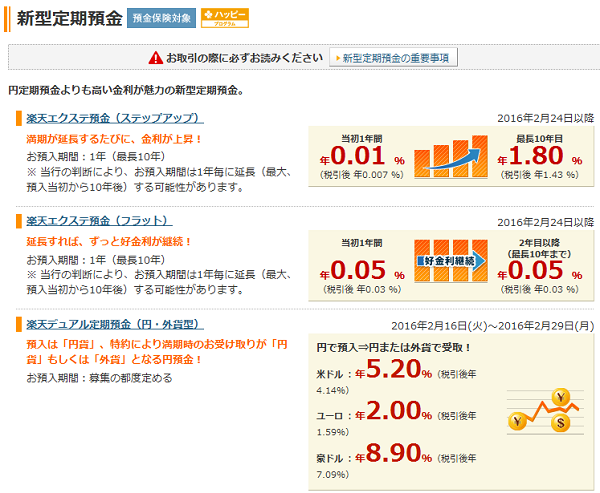600x493 pixels.
Task: Click the ハッピープログラム orange badge
Action: click(225, 18)
